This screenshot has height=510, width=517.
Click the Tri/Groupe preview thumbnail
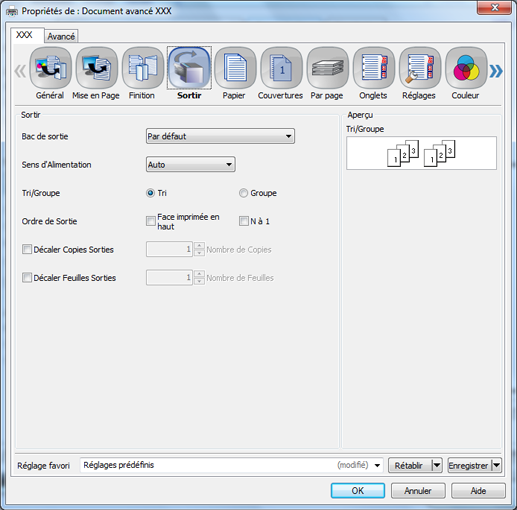(421, 153)
